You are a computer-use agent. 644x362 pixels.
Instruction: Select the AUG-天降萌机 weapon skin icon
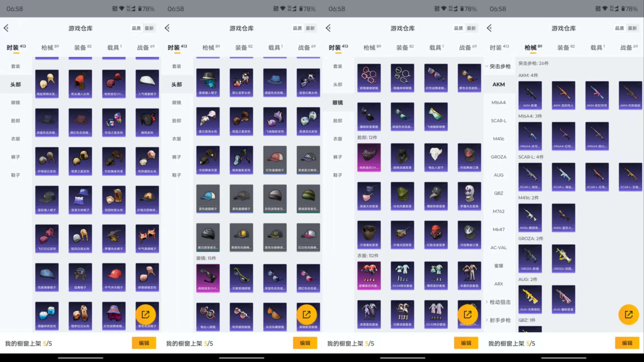click(530, 299)
